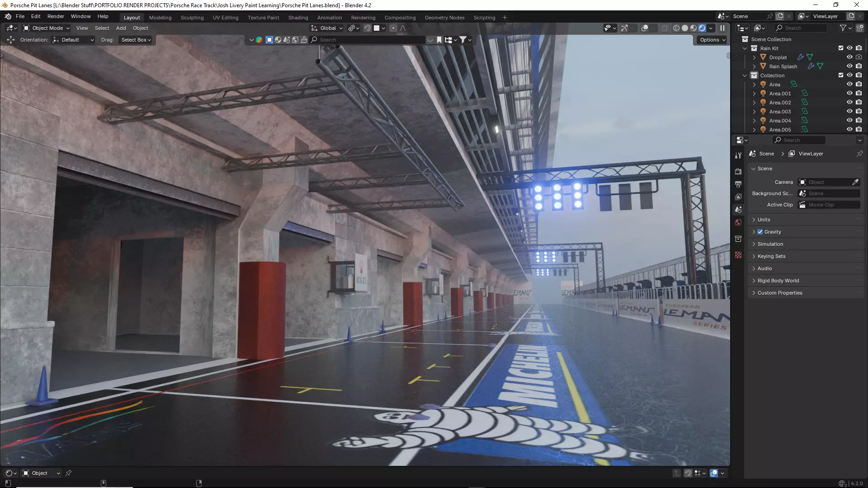Open the World properties tab
This screenshot has width=868, height=488.
(738, 222)
